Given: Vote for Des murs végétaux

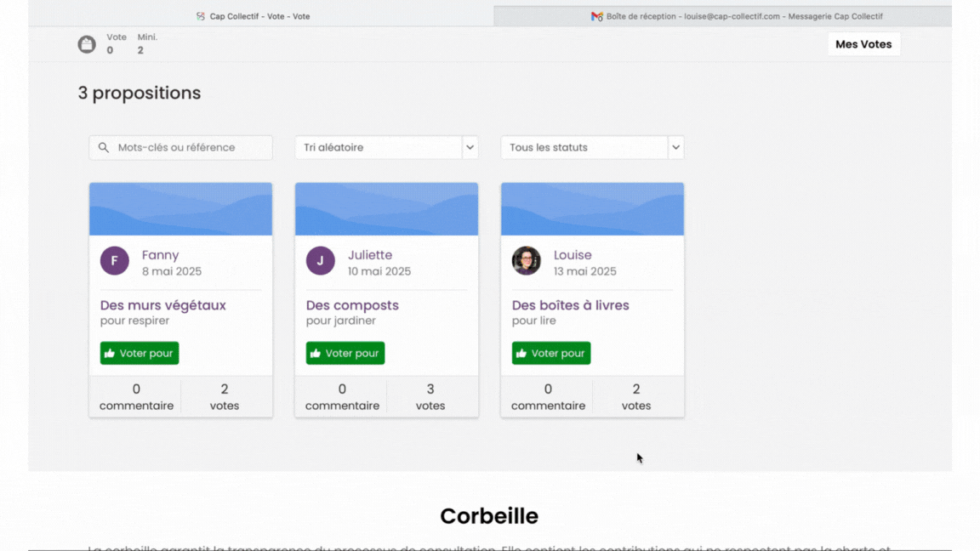Looking at the screenshot, I should 140,353.
